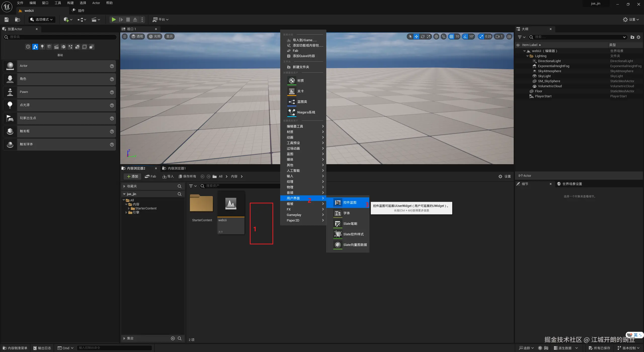Collapse the Lighting folder in the Outliner
This screenshot has height=352, width=644.
click(528, 56)
